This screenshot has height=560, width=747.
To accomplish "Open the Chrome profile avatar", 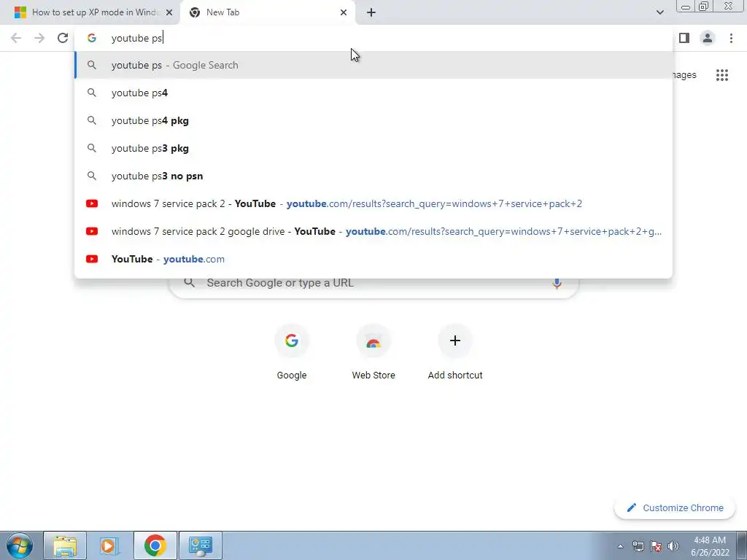I will coord(708,38).
